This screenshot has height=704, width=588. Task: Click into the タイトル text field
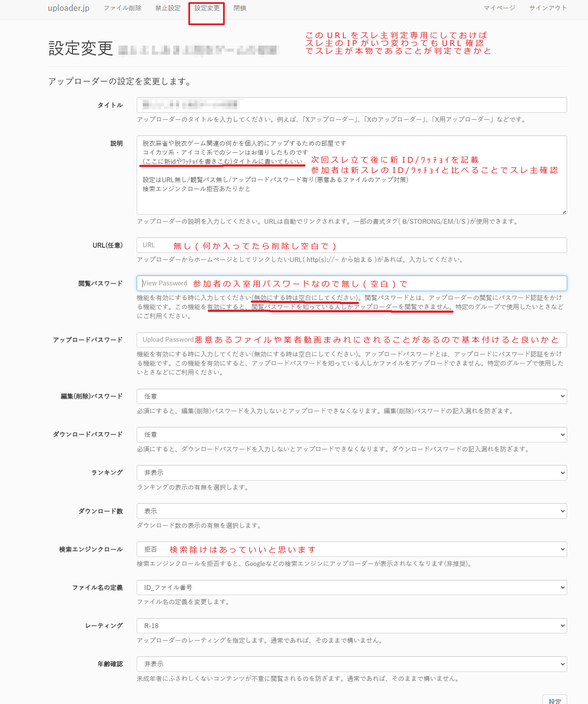pyautogui.click(x=351, y=105)
